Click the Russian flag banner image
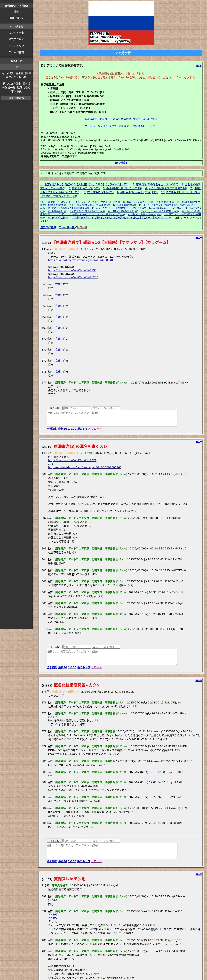This screenshot has height=980, width=207. coord(121,23)
